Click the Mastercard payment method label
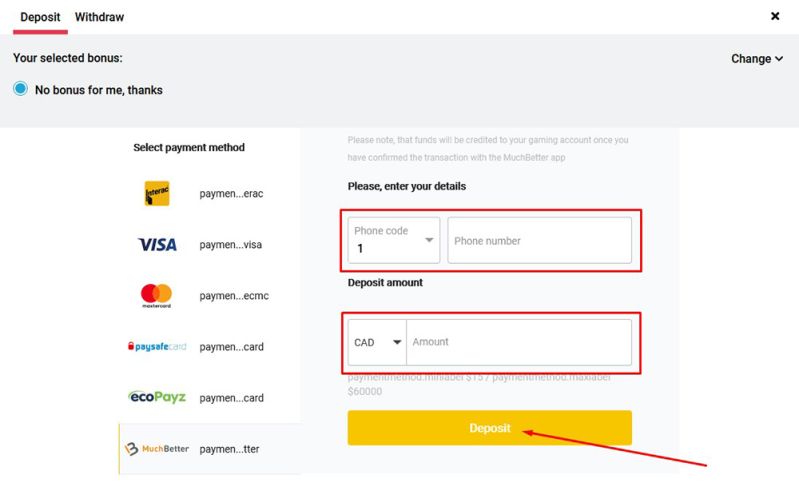The height and width of the screenshot is (487, 799). (233, 296)
